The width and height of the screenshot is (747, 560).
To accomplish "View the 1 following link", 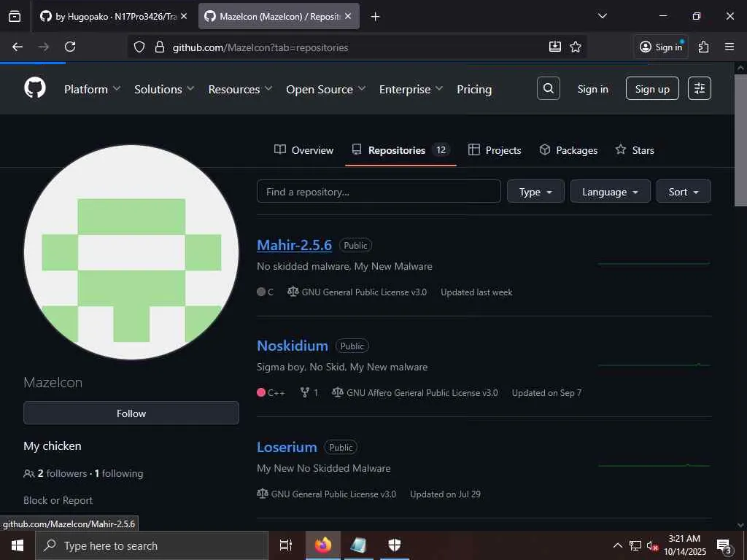I will (119, 473).
